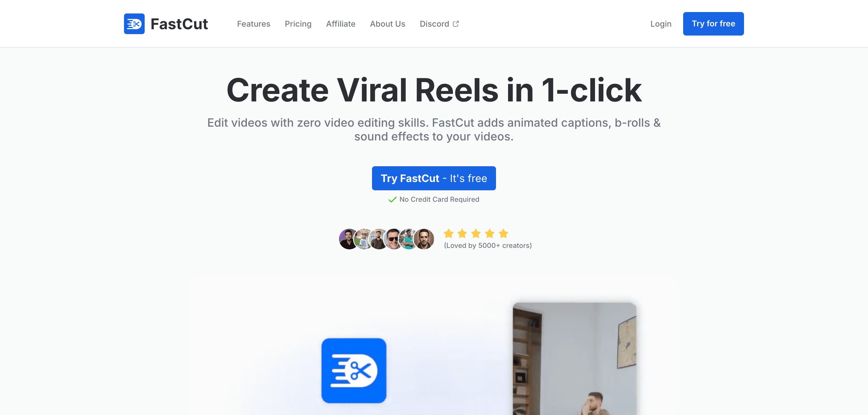Screen dimensions: 868x415
Task: Click the Discord navigation tab
Action: (x=438, y=24)
